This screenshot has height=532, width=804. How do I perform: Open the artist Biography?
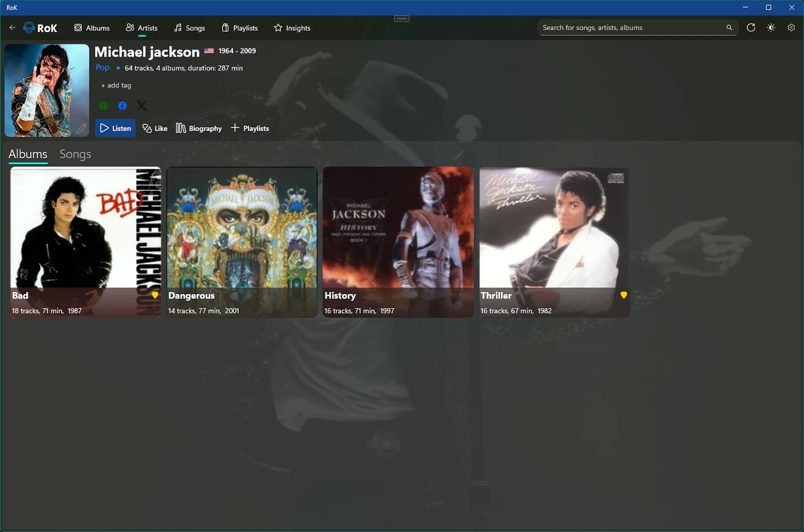click(199, 128)
